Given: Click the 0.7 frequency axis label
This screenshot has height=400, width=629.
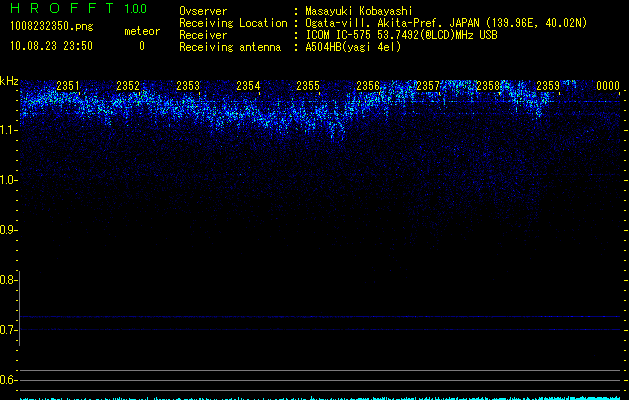Looking at the screenshot, I should tap(7, 330).
